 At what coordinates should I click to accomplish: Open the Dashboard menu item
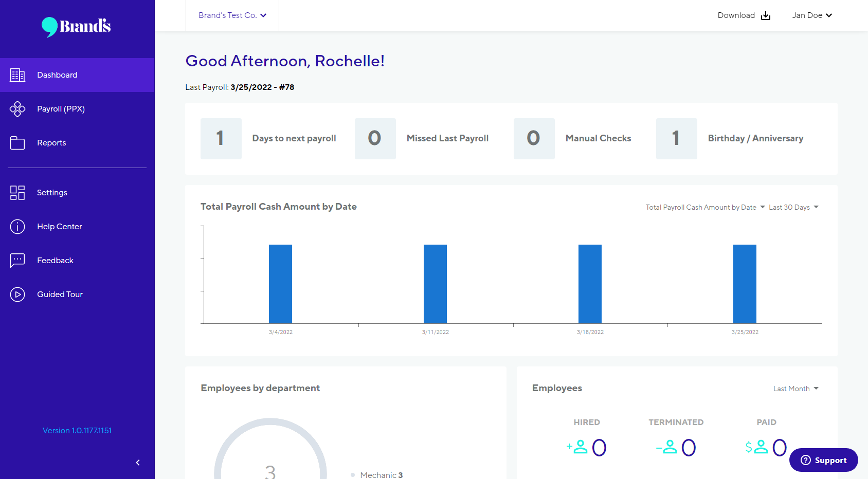click(x=77, y=75)
